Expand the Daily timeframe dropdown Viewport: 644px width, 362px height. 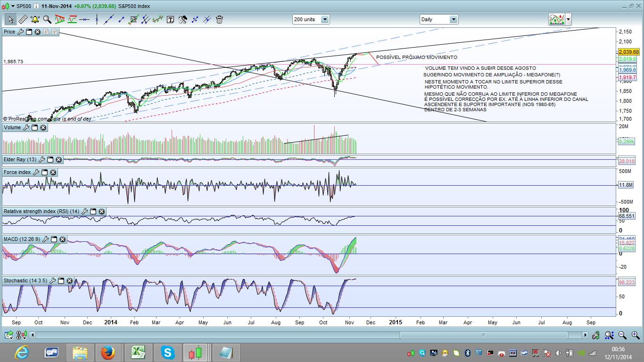453,19
